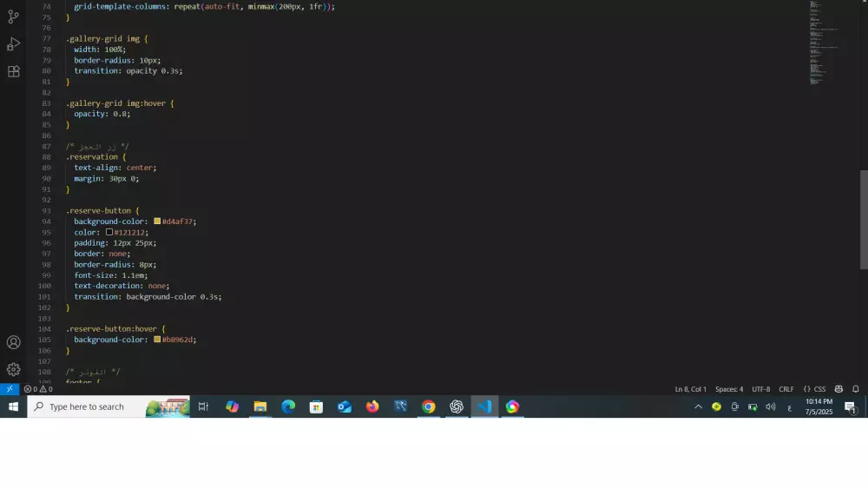This screenshot has height=489, width=868.
Task: Open color picker for #121212 swatch
Action: [109, 232]
